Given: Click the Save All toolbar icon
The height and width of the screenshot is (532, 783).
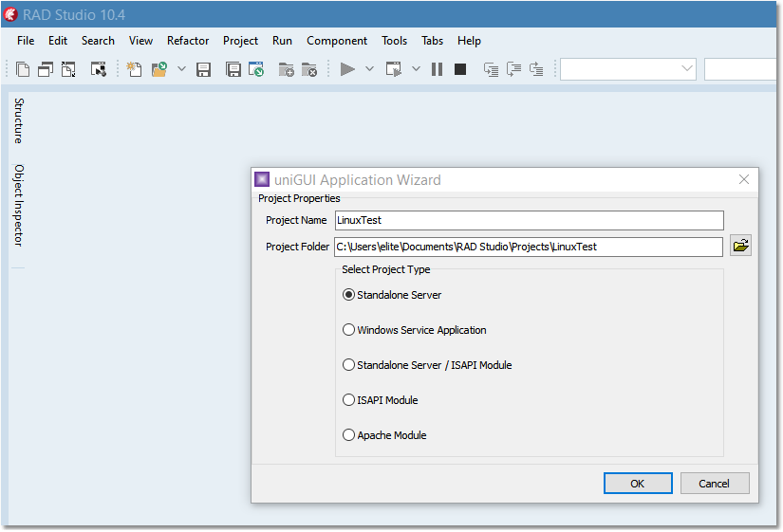Looking at the screenshot, I should pos(233,69).
